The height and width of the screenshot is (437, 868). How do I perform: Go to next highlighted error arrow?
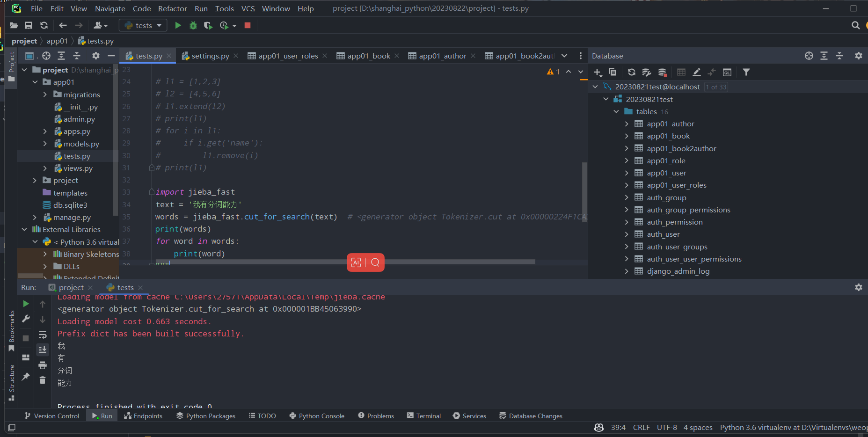581,72
